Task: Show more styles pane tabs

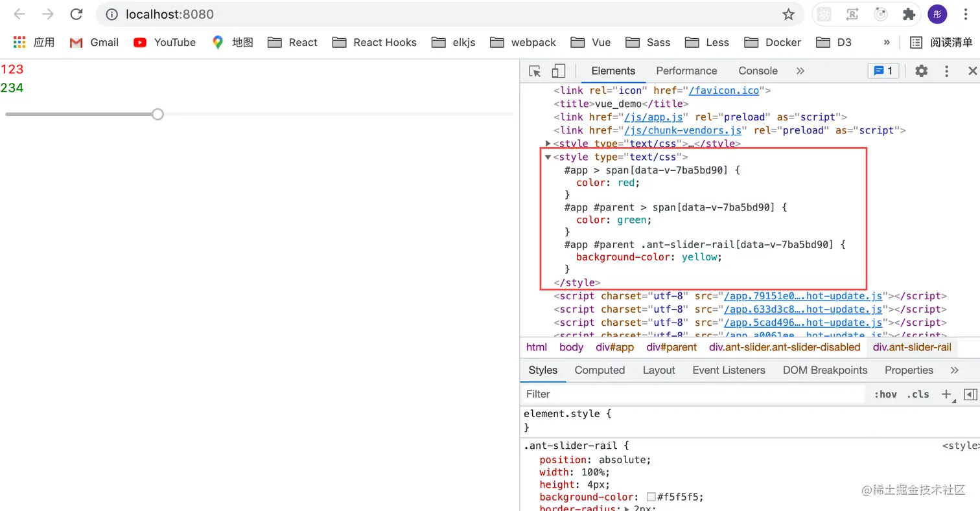Action: [954, 370]
